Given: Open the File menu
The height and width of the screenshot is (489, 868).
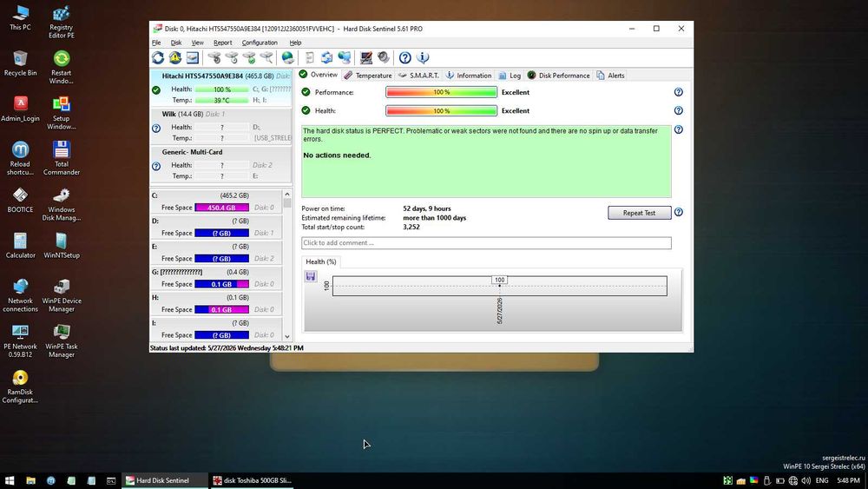Looking at the screenshot, I should click(156, 43).
